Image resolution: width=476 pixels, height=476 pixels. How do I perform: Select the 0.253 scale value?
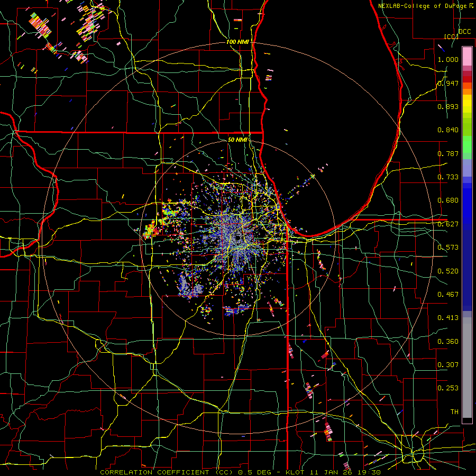448,388
